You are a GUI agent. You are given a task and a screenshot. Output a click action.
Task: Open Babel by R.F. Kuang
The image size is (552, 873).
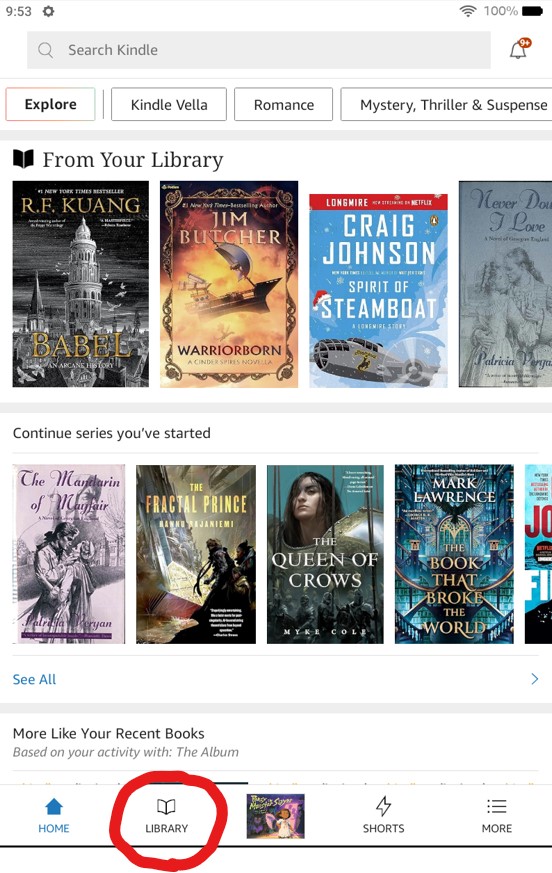point(81,284)
